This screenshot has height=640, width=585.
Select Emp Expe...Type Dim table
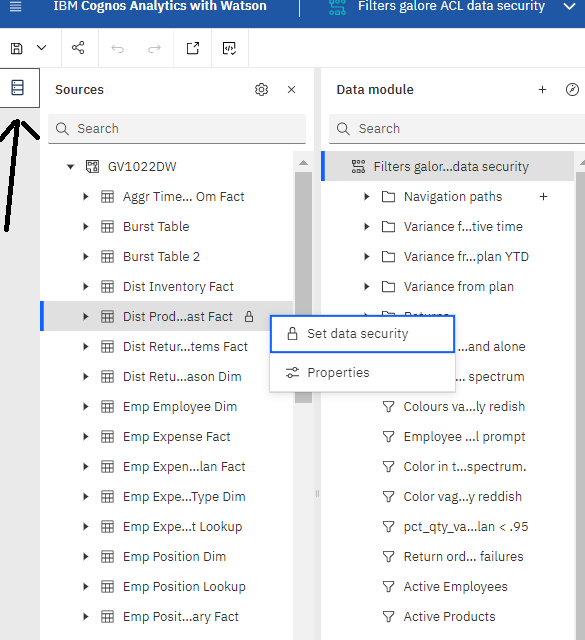(x=184, y=497)
